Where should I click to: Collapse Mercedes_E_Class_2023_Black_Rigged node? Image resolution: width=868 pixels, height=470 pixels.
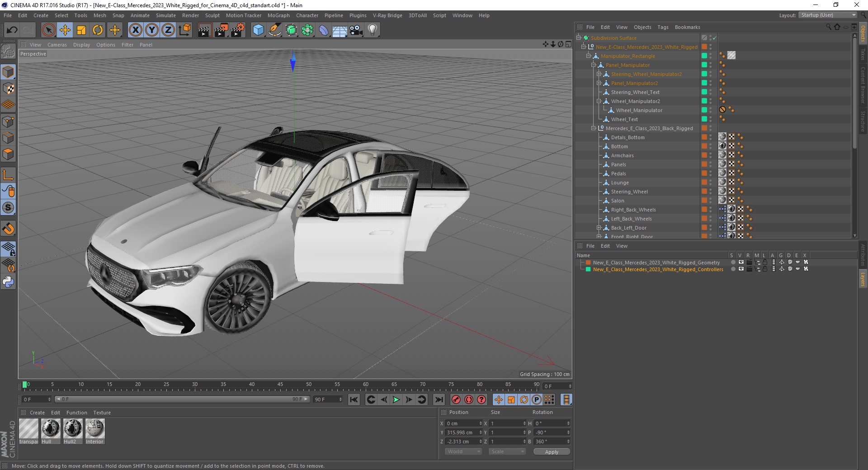tap(594, 128)
